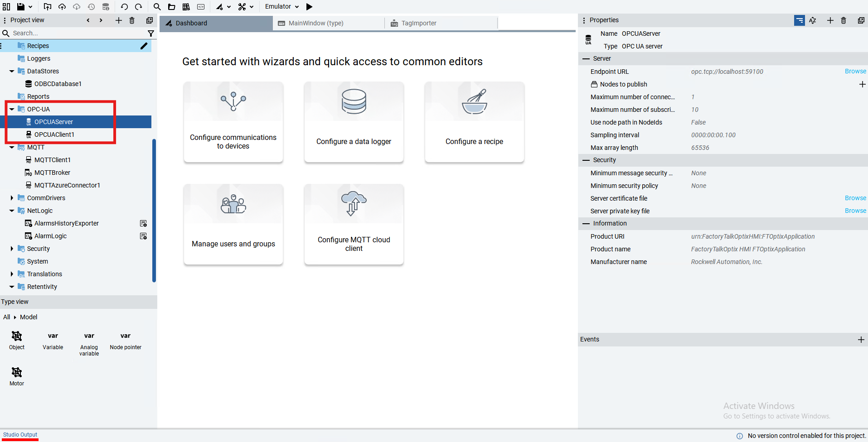Image resolution: width=868 pixels, height=442 pixels.
Task: Click the cloud upload icon
Action: click(x=62, y=7)
